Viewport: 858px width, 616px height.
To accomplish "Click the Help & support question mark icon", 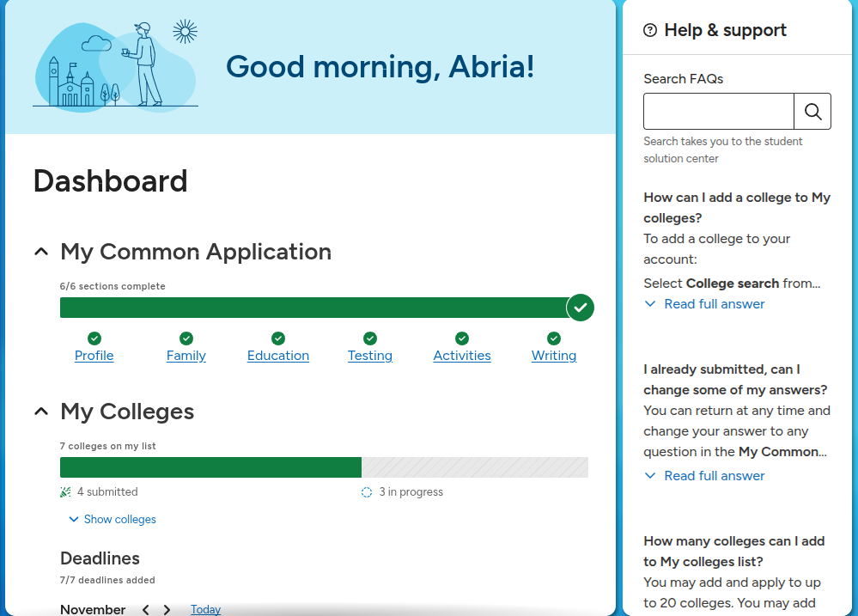I will point(650,30).
